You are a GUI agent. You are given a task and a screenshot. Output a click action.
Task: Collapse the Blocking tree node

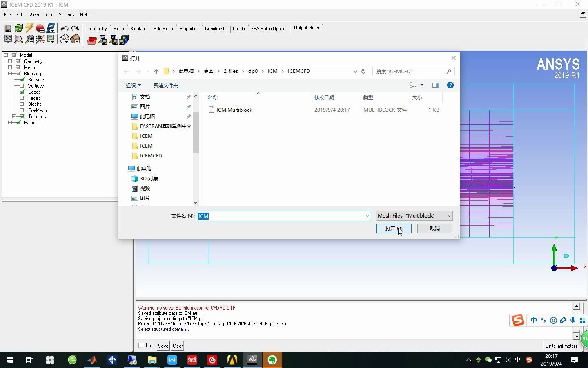click(10, 74)
